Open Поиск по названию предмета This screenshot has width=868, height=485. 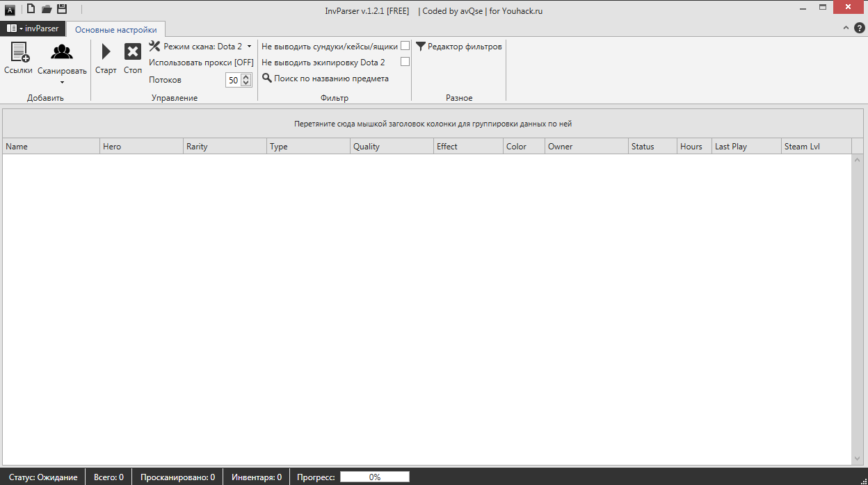click(325, 79)
